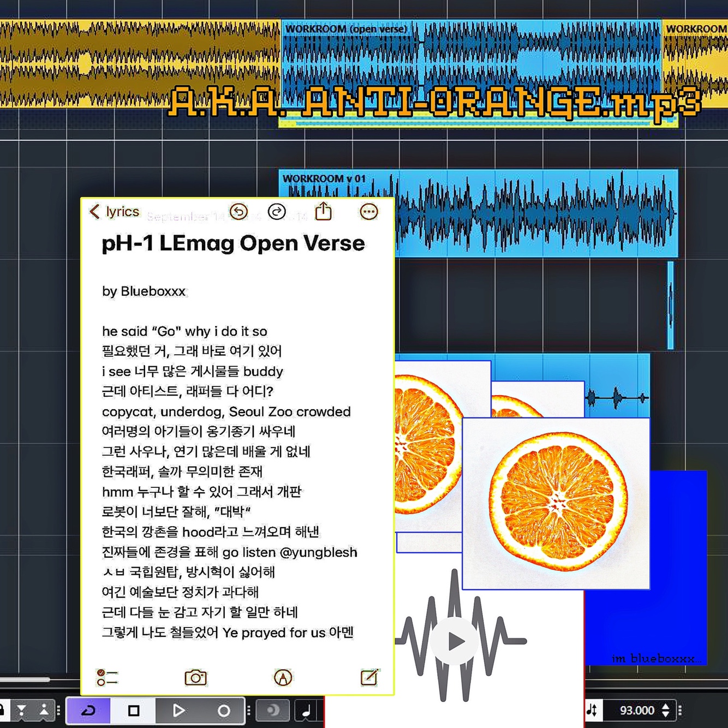Start playback in the DAW transport
This screenshot has width=728, height=728.
tap(178, 711)
